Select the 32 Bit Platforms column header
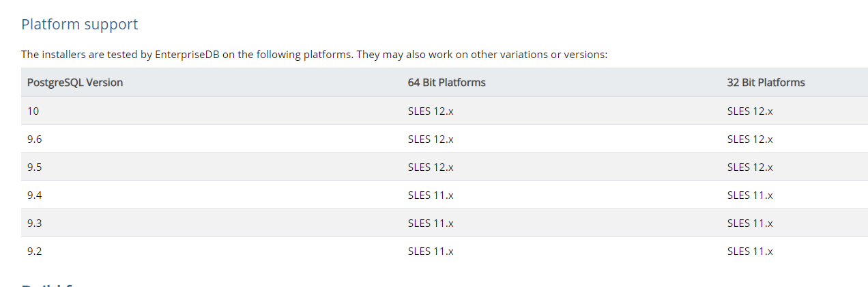This screenshot has width=868, height=287. (x=766, y=83)
